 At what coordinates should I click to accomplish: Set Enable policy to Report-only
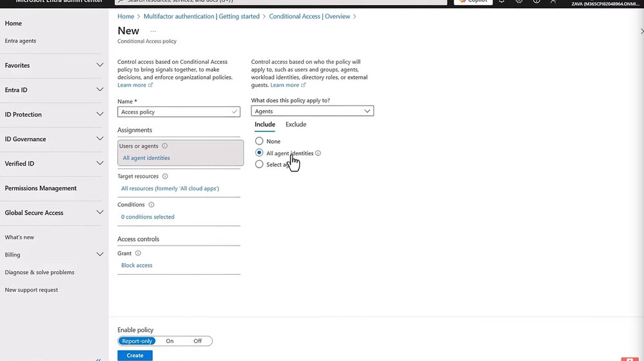pos(137,341)
